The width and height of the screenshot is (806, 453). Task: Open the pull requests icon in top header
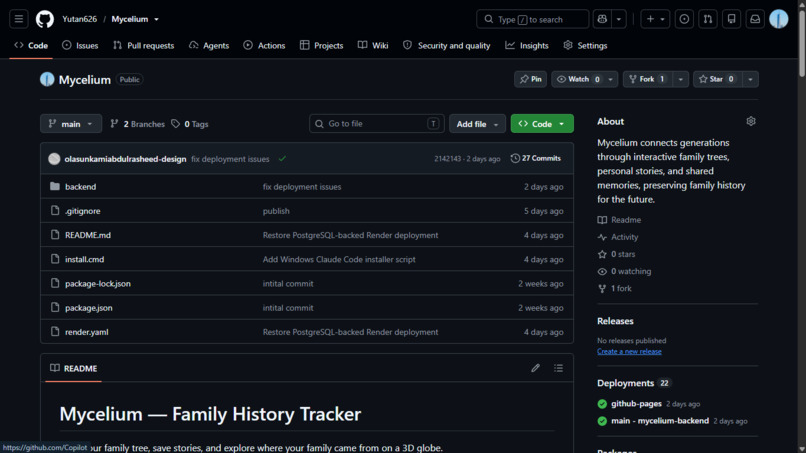(708, 19)
